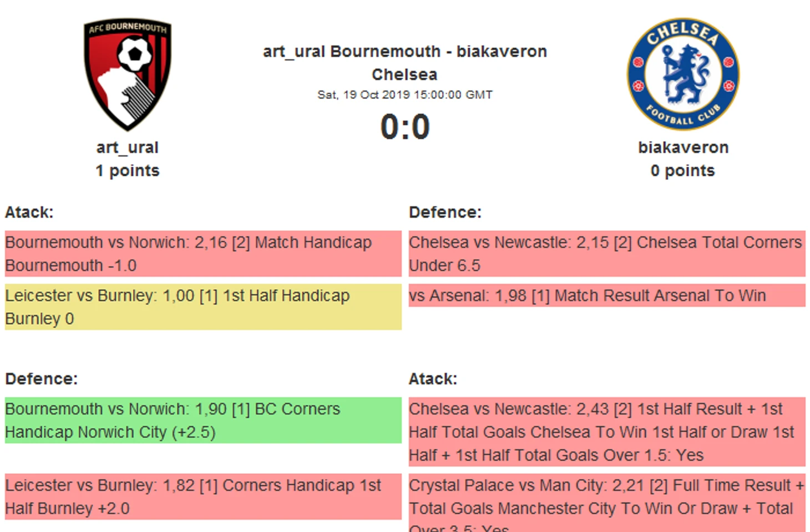Click the left Defence: section heading
Viewport: 810px width, 532px height.
42,379
